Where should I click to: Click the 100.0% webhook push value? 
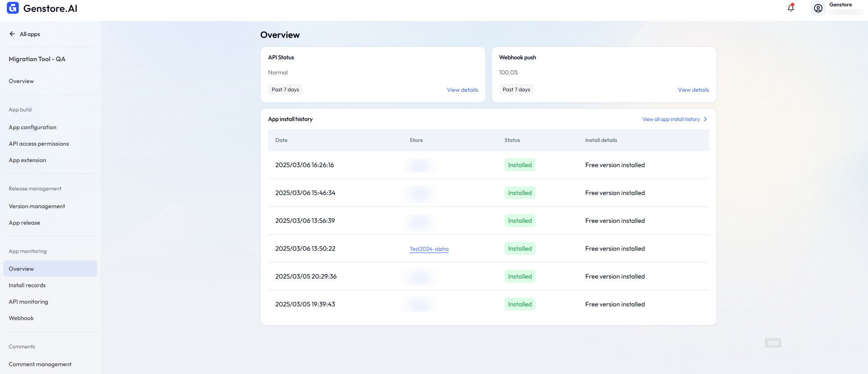pos(508,73)
